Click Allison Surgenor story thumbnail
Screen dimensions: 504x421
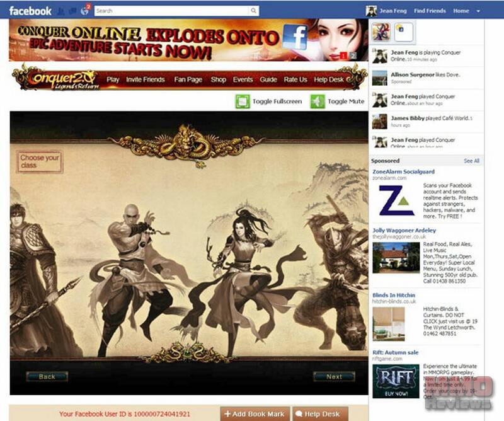point(380,78)
